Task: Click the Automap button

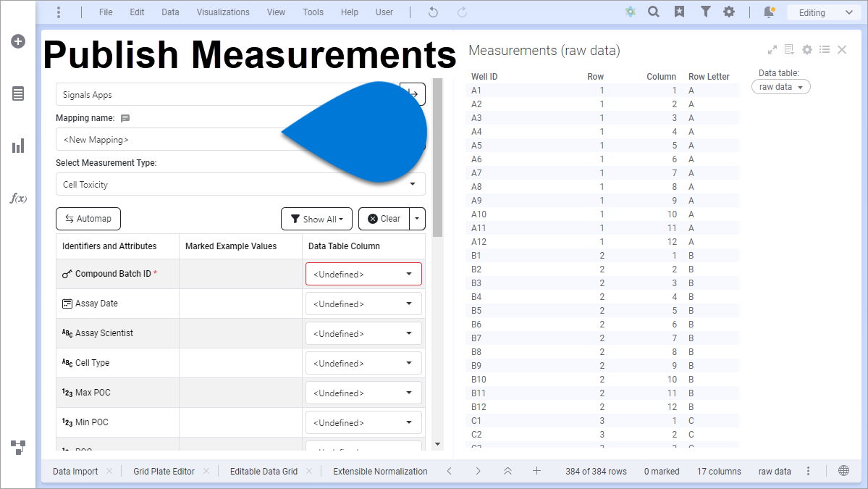Action: (x=88, y=219)
